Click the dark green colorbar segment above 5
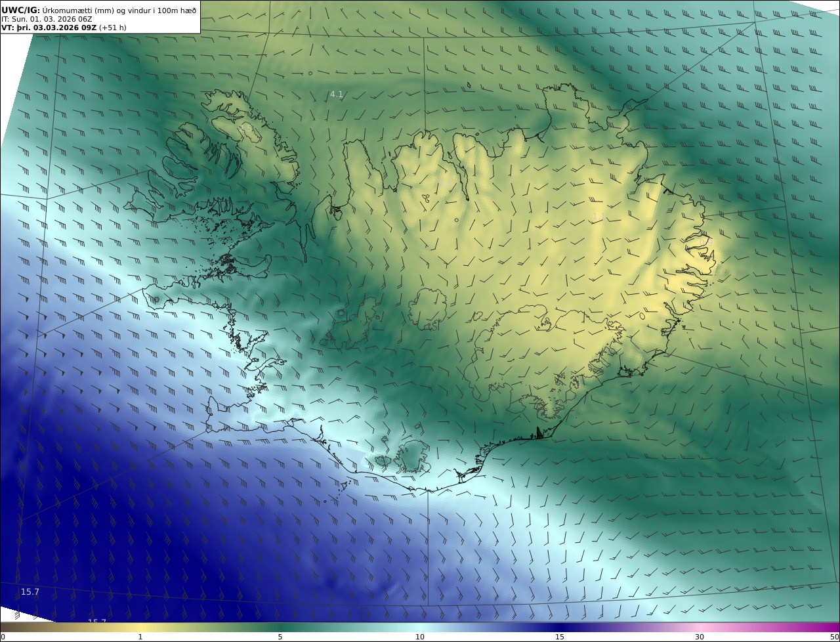The width and height of the screenshot is (840, 642). click(280, 628)
